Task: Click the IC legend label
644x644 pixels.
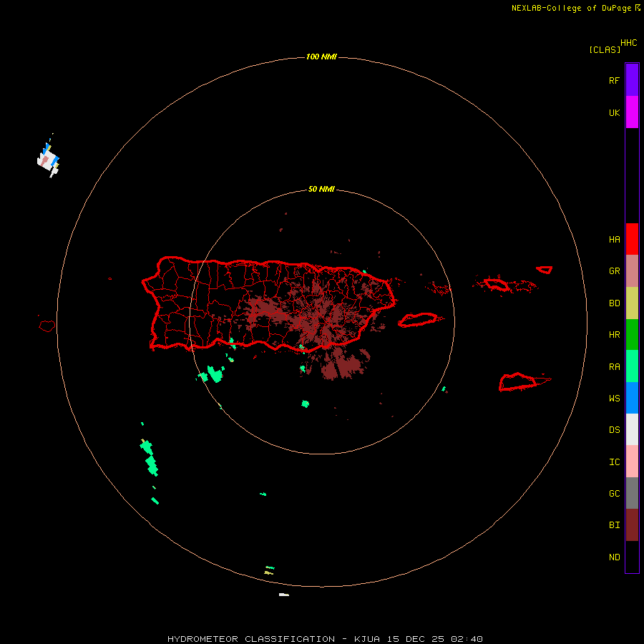Action: click(x=614, y=462)
